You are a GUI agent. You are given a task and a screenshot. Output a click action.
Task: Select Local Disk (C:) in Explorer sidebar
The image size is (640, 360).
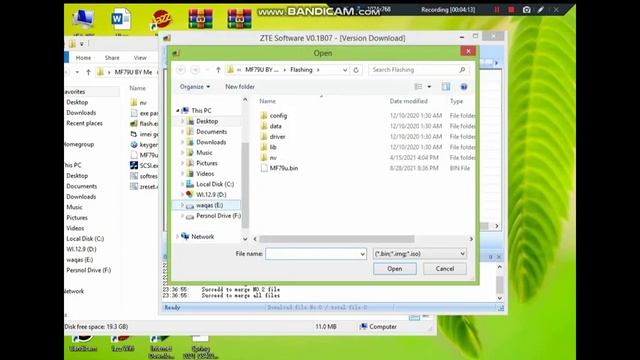point(85,239)
